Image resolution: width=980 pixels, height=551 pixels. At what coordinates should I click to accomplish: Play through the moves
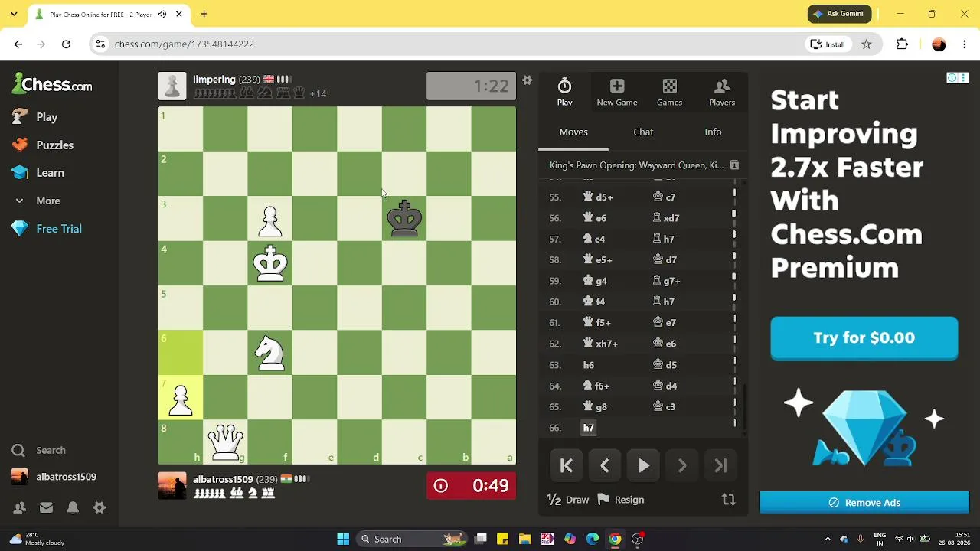[x=644, y=465]
